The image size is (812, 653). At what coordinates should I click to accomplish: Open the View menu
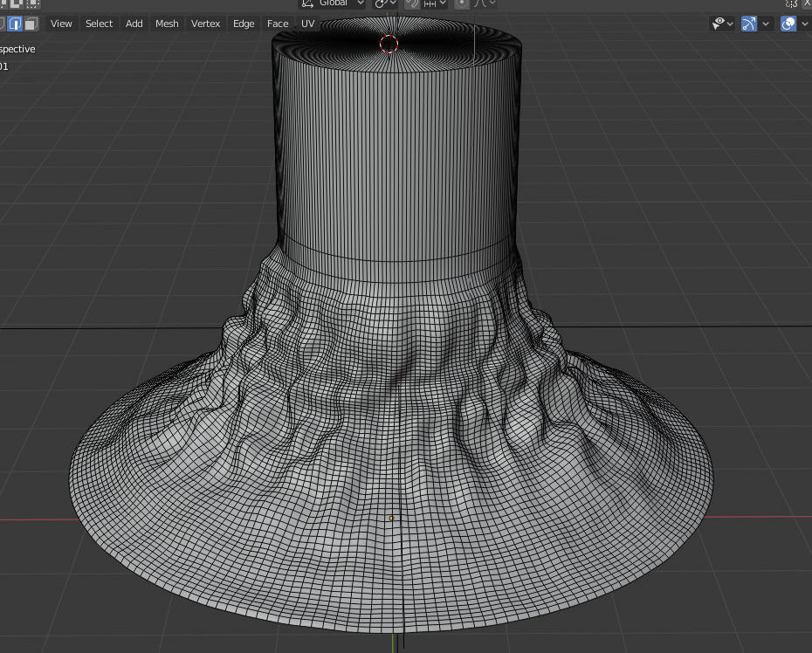(61, 24)
